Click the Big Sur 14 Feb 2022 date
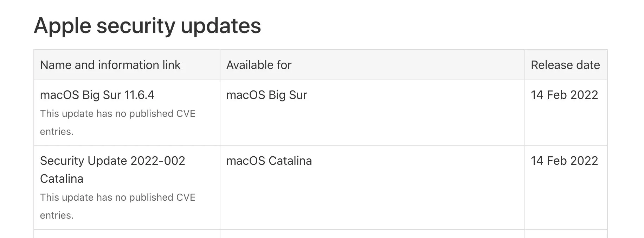This screenshot has width=644, height=238. tap(564, 95)
